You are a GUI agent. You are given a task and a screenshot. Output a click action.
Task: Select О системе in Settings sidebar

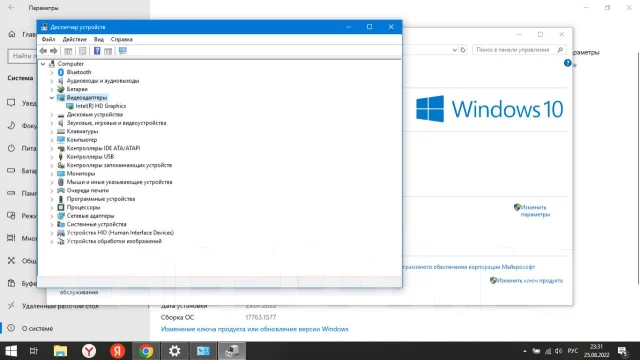(x=38, y=328)
